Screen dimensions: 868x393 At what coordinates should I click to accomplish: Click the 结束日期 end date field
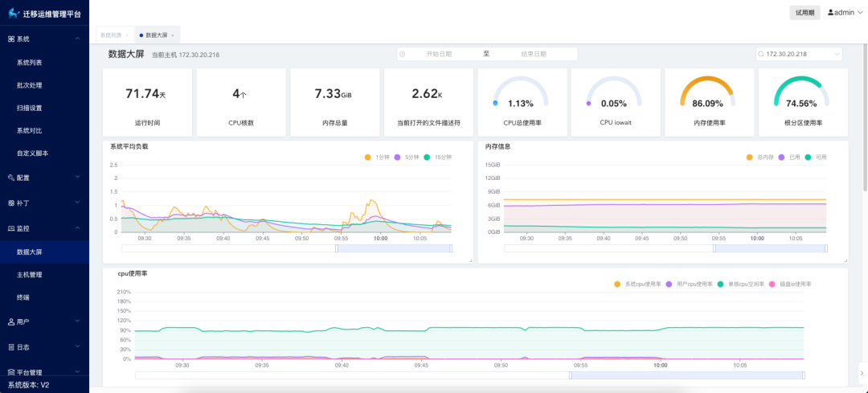(x=534, y=54)
